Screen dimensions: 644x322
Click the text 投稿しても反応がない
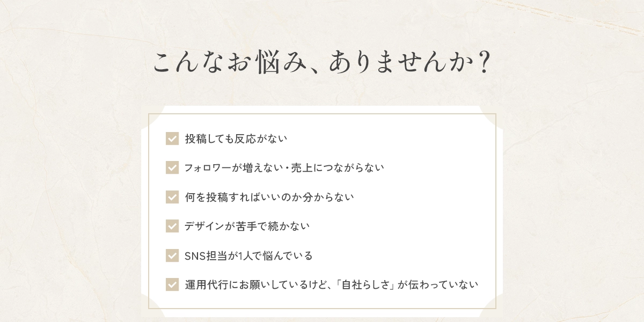[x=236, y=138]
